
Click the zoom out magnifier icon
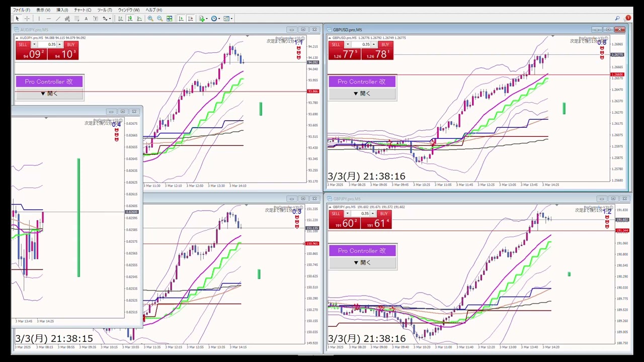pos(159,19)
